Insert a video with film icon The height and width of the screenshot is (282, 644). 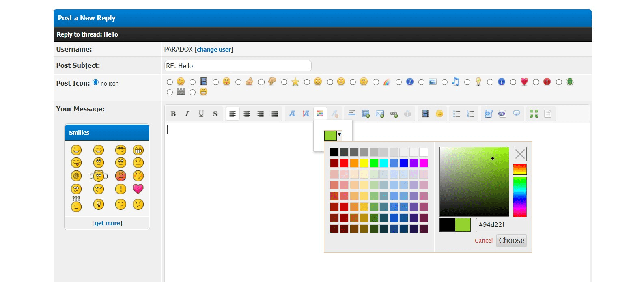(425, 114)
